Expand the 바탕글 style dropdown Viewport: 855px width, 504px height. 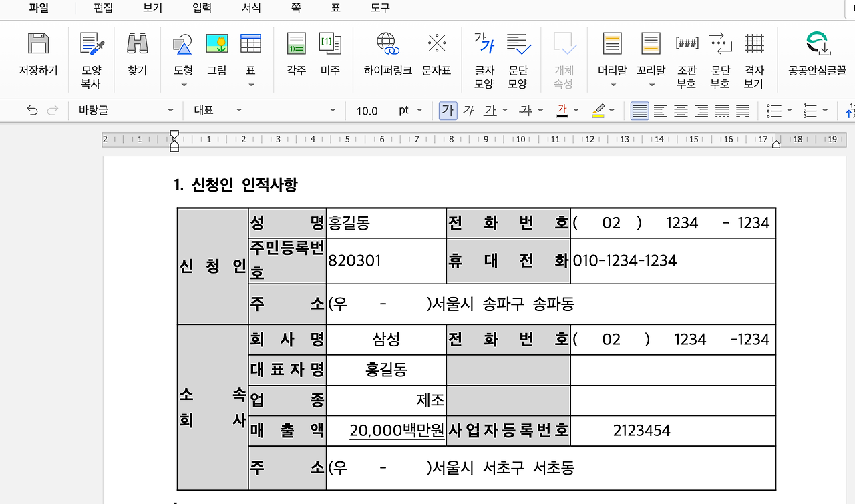point(170,111)
